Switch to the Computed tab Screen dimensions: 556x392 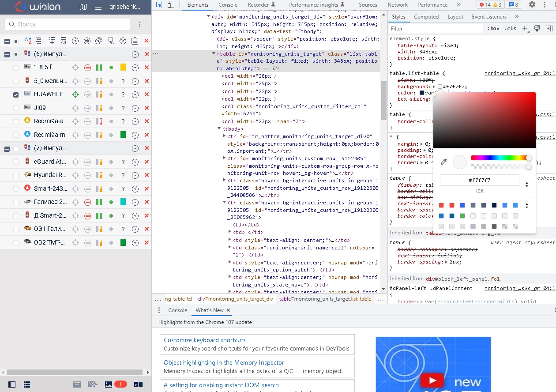(426, 17)
